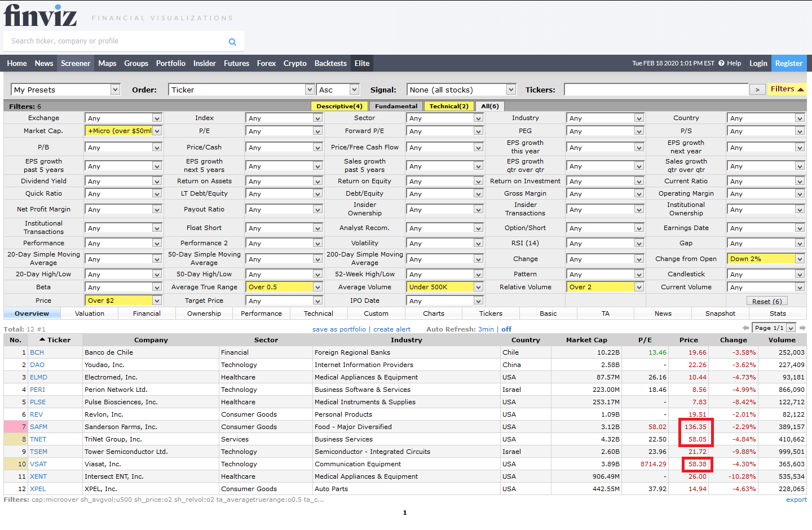The image size is (812, 530).
Task: Focus the Tickers input field
Action: [x=656, y=90]
